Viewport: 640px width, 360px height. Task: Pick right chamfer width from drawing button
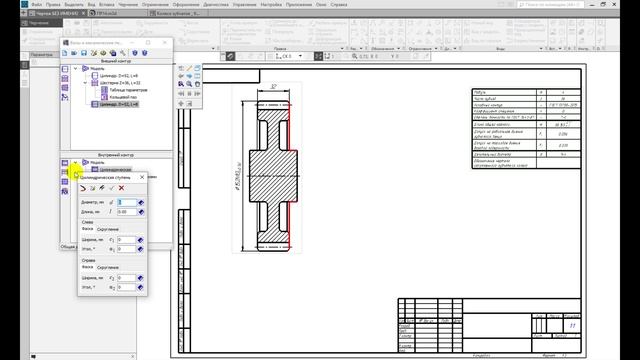141,278
